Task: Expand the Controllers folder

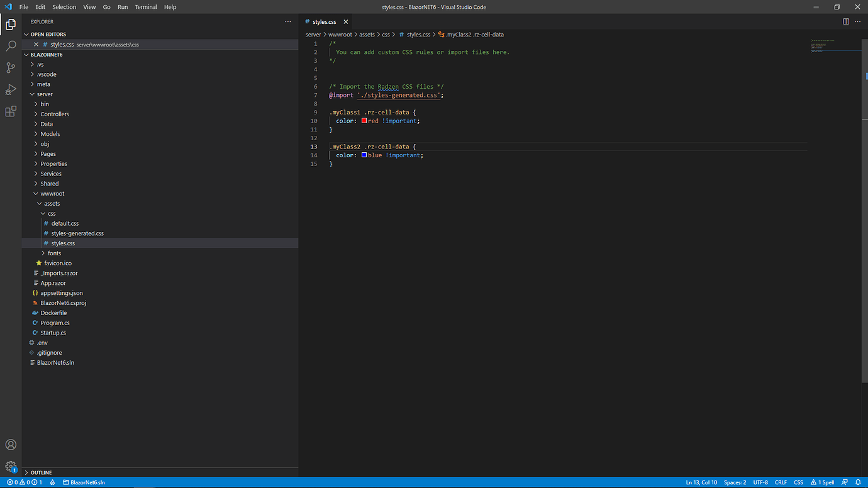Action: click(55, 114)
